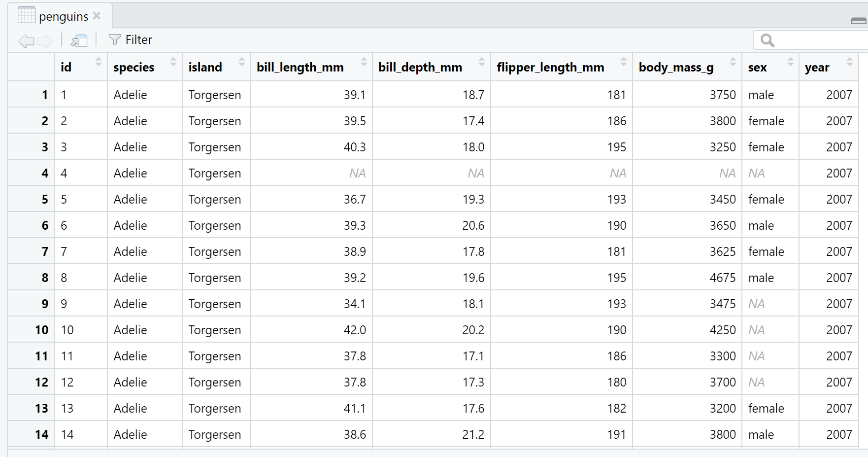Sort by species using sort arrows
868x457 pixels.
(173, 62)
